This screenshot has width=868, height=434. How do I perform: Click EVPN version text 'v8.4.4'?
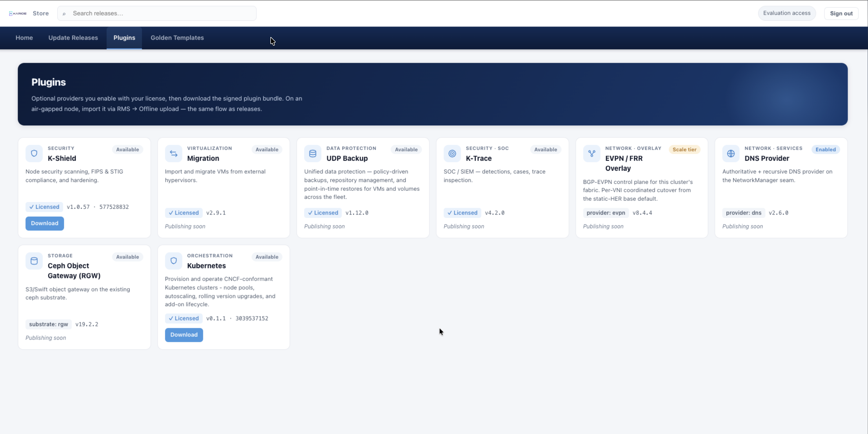pyautogui.click(x=642, y=213)
